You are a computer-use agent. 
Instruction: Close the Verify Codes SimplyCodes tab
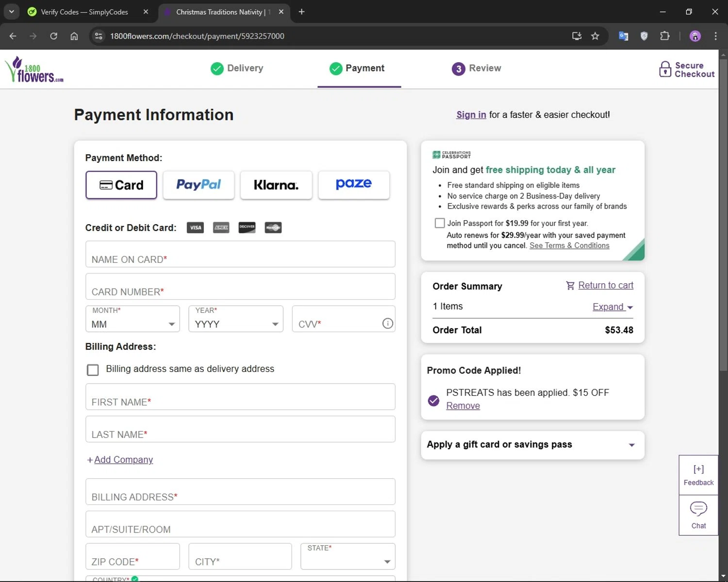click(x=146, y=12)
